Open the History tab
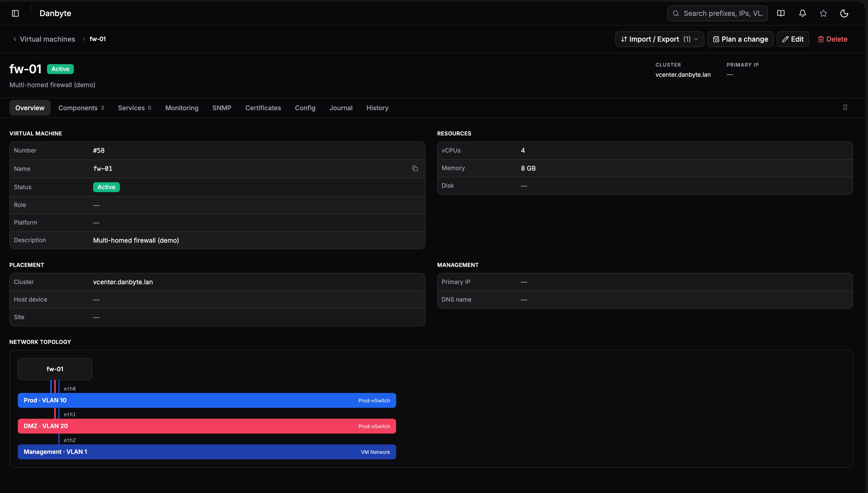Viewport: 868px width, 493px height. pyautogui.click(x=377, y=108)
